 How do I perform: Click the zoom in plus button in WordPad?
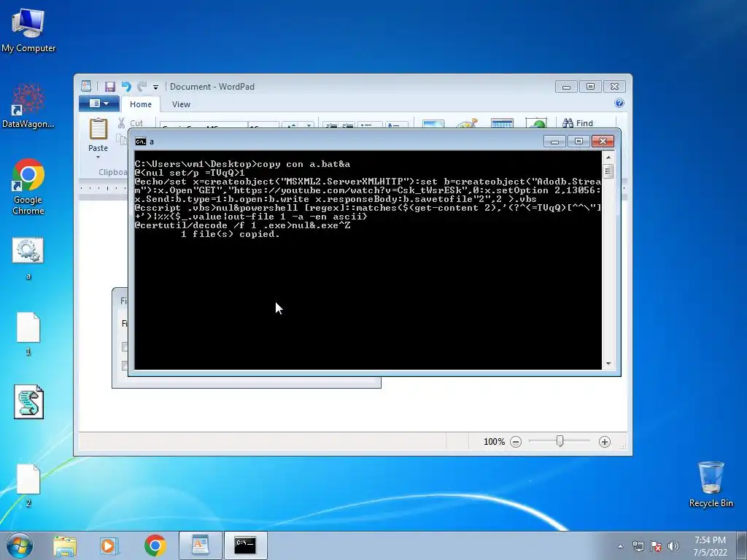click(605, 442)
